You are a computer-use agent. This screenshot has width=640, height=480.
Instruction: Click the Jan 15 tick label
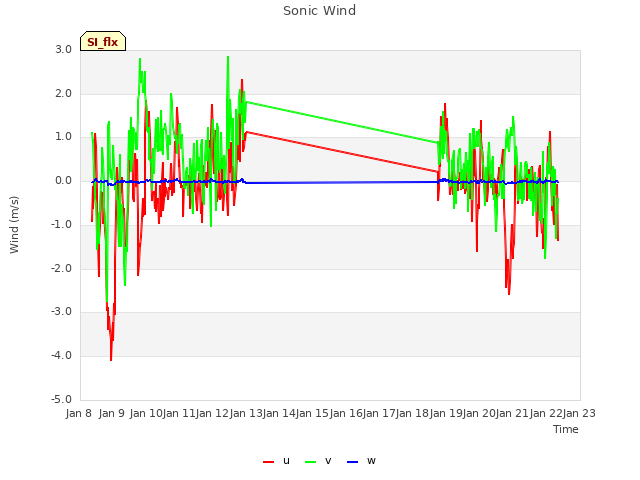[312, 413]
